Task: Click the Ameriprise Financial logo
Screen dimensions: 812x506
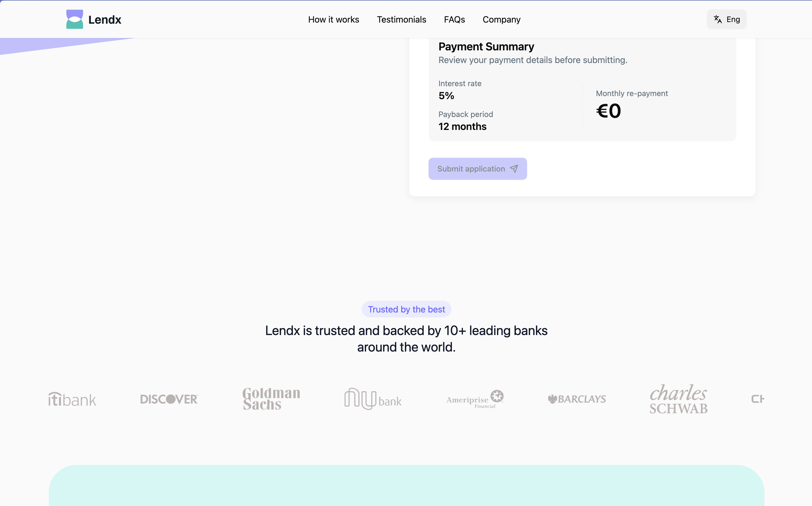Action: pyautogui.click(x=475, y=399)
